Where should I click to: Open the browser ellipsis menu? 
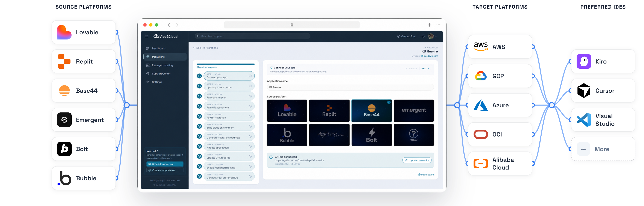pyautogui.click(x=438, y=25)
